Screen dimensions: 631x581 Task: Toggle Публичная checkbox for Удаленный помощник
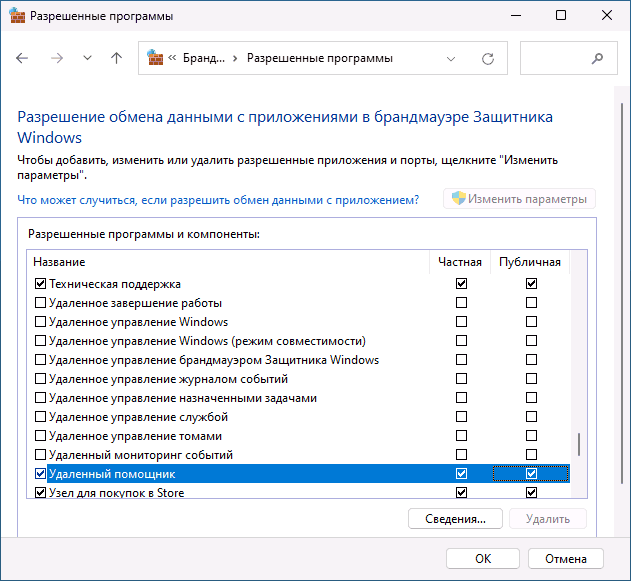pos(531,474)
